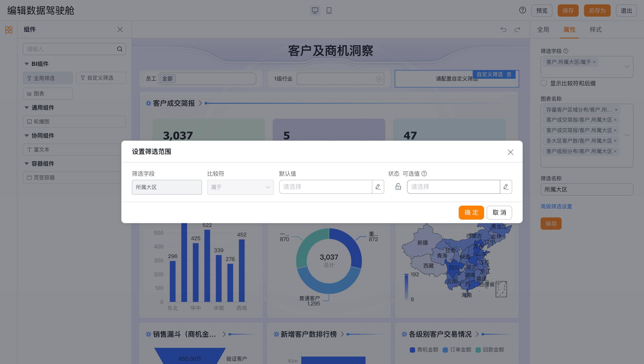Open the 高级筛选设置 link
This screenshot has width=644, height=364.
pyautogui.click(x=556, y=206)
